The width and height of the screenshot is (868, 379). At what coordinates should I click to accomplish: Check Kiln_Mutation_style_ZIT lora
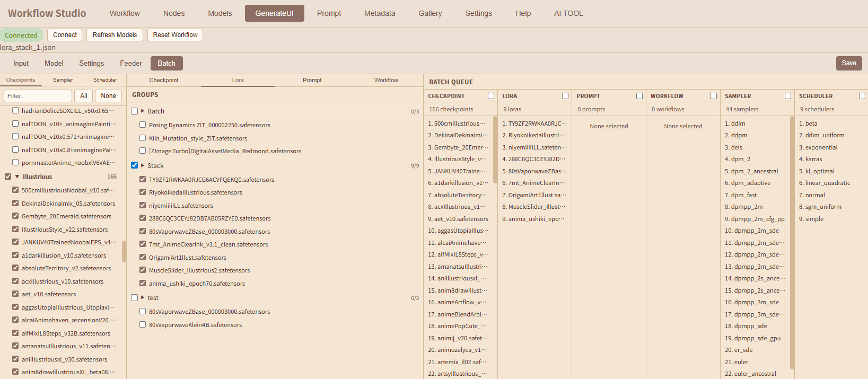[x=143, y=138]
